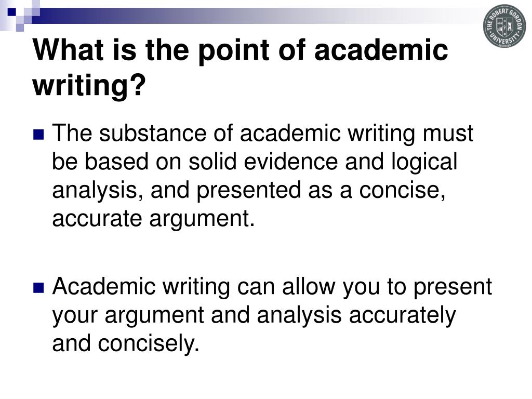Click the line 'be based on solid evidence and logical'
This screenshot has width=532, height=399.
[255, 162]
